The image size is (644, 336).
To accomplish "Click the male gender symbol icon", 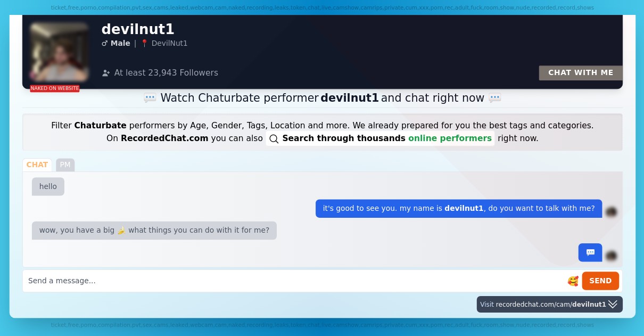I will point(104,44).
